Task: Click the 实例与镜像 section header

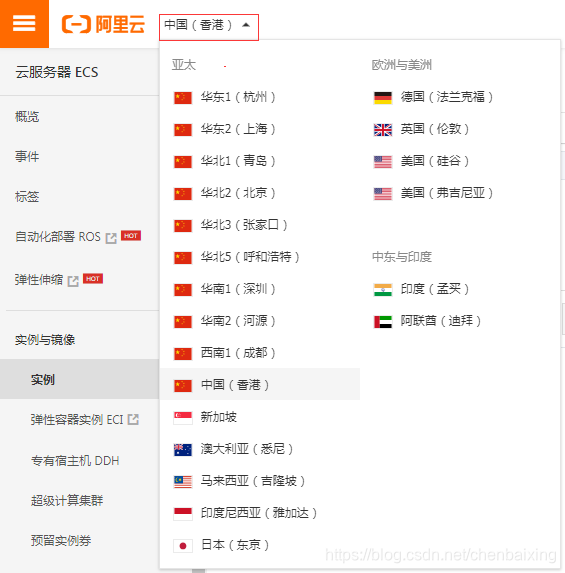Action: (x=45, y=340)
